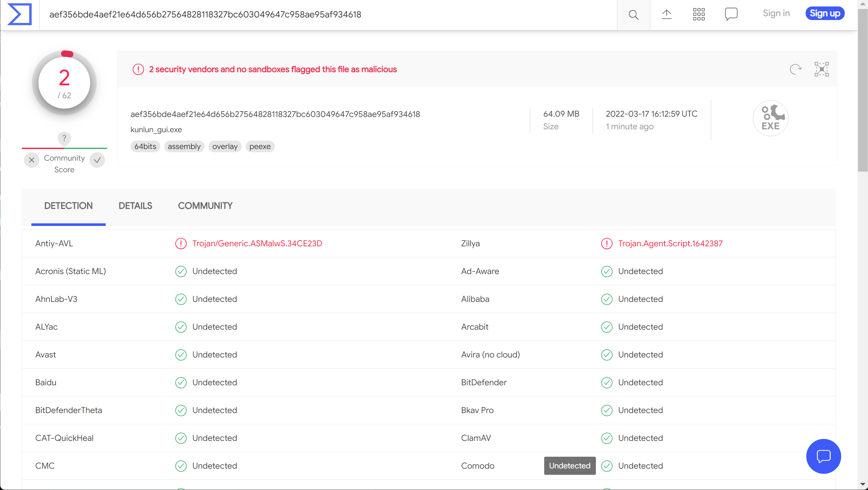The width and height of the screenshot is (868, 490).
Task: Click the 64bits tag filter
Action: point(145,146)
